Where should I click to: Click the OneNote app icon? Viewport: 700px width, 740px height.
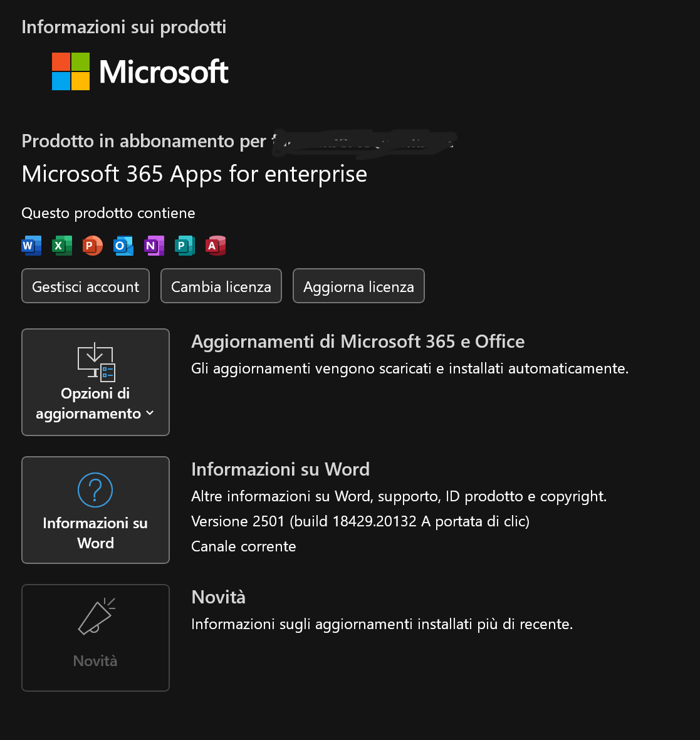[x=154, y=246]
